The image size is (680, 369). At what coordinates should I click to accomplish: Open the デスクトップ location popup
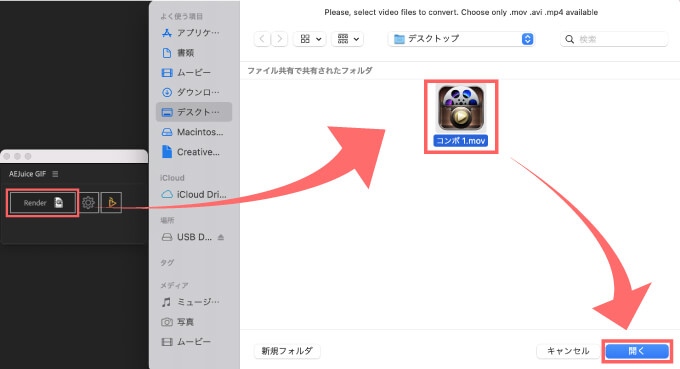tap(461, 39)
